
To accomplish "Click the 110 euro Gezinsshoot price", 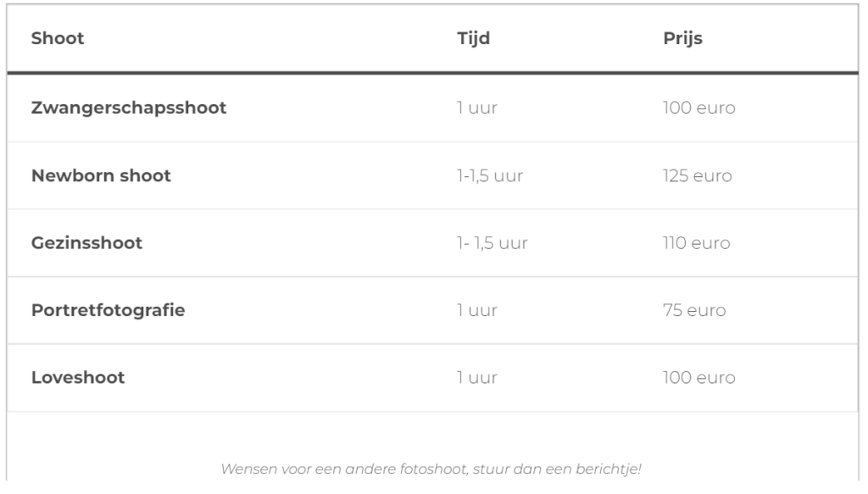I will pos(696,243).
